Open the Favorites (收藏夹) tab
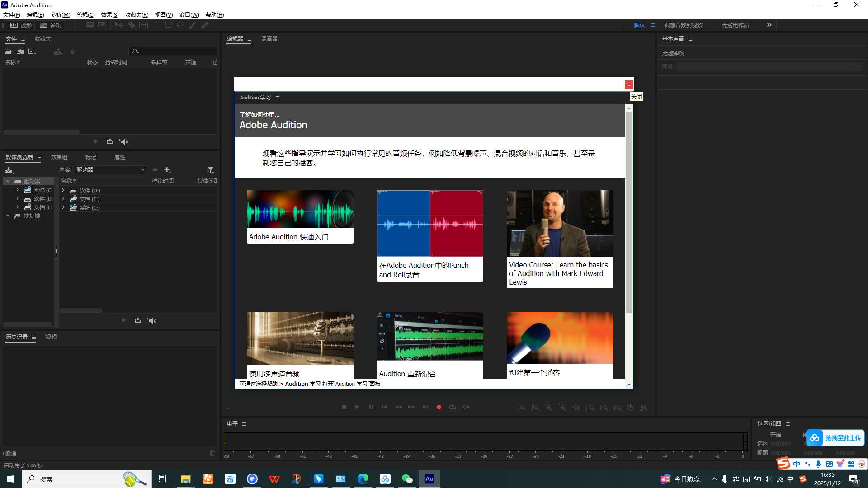This screenshot has width=868, height=488. pos(43,39)
